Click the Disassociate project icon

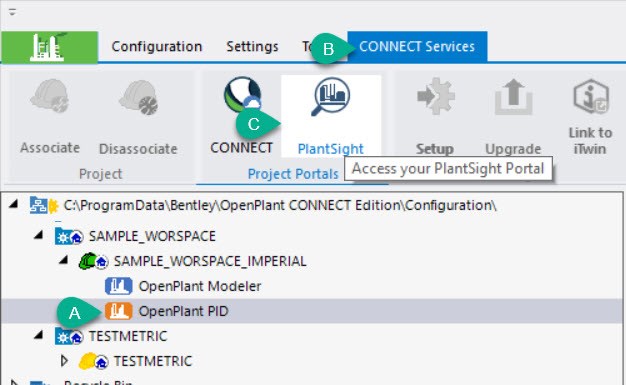tap(138, 97)
